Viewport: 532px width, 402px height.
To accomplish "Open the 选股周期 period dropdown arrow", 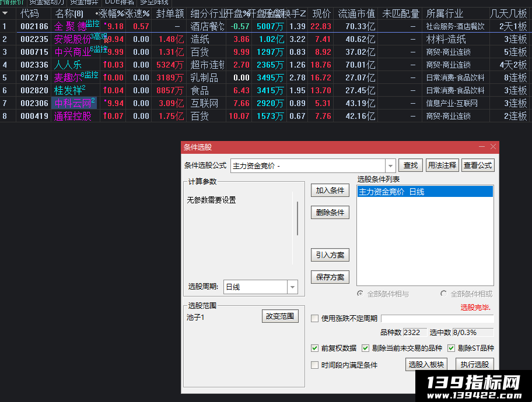I will tap(292, 287).
